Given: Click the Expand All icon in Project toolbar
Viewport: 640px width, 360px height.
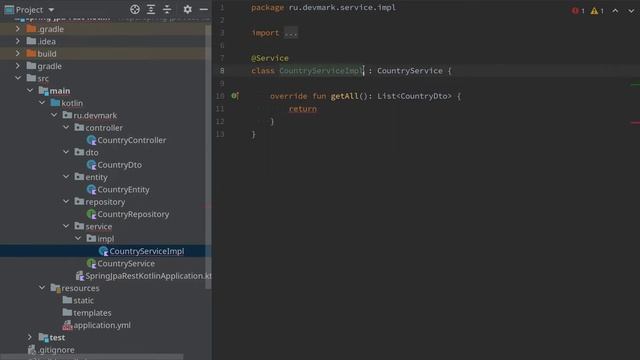Looking at the screenshot, I should (151, 9).
